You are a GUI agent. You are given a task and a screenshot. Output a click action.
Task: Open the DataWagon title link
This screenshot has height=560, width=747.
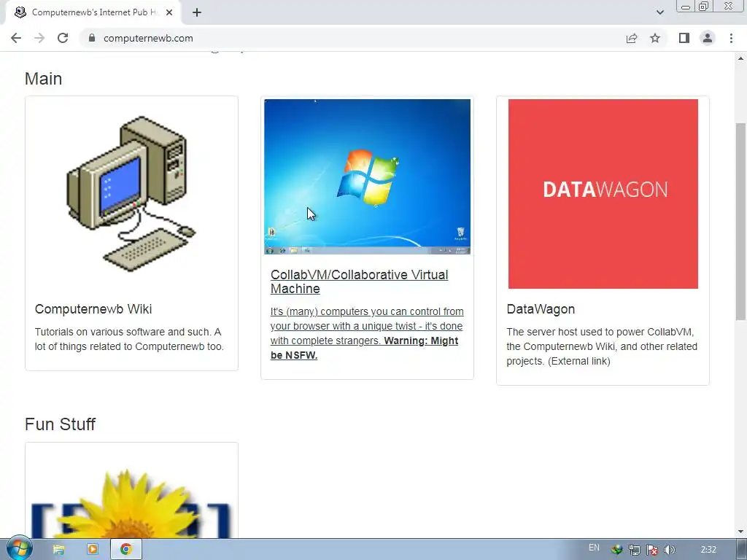tap(541, 309)
